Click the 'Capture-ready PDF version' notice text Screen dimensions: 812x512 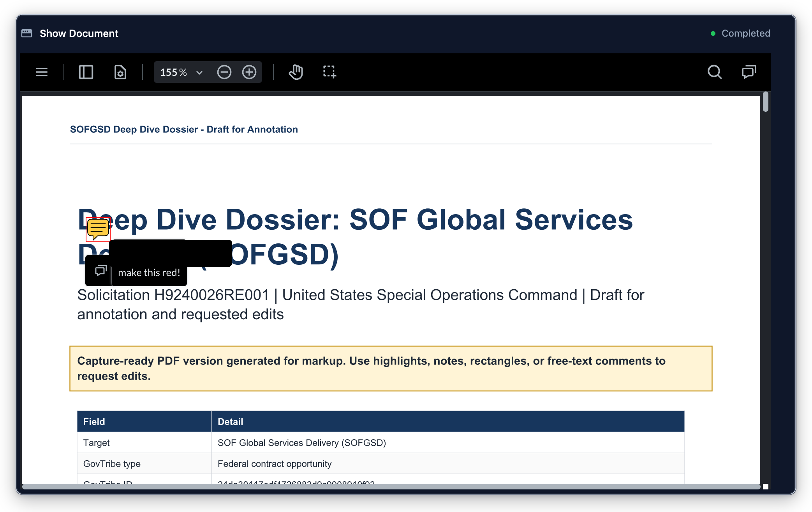[371, 368]
